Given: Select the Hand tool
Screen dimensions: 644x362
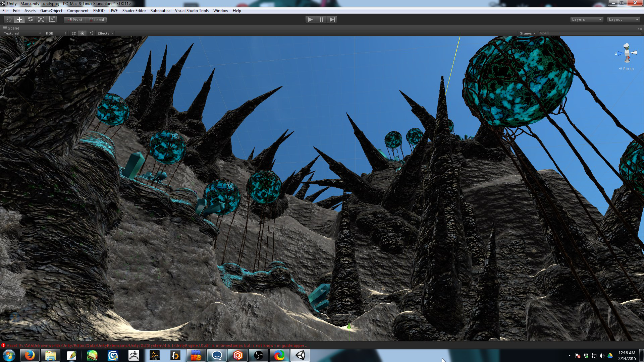Looking at the screenshot, I should point(8,19).
